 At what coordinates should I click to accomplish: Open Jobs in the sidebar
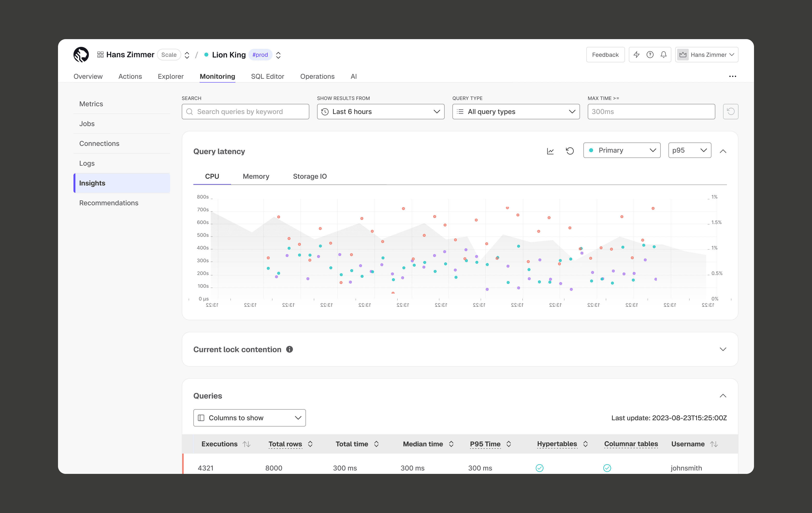pos(122,124)
